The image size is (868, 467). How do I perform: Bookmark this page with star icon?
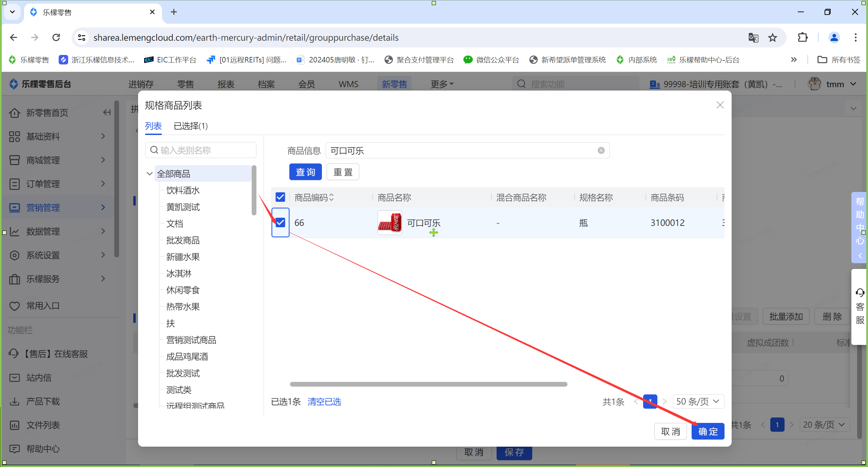tap(772, 37)
